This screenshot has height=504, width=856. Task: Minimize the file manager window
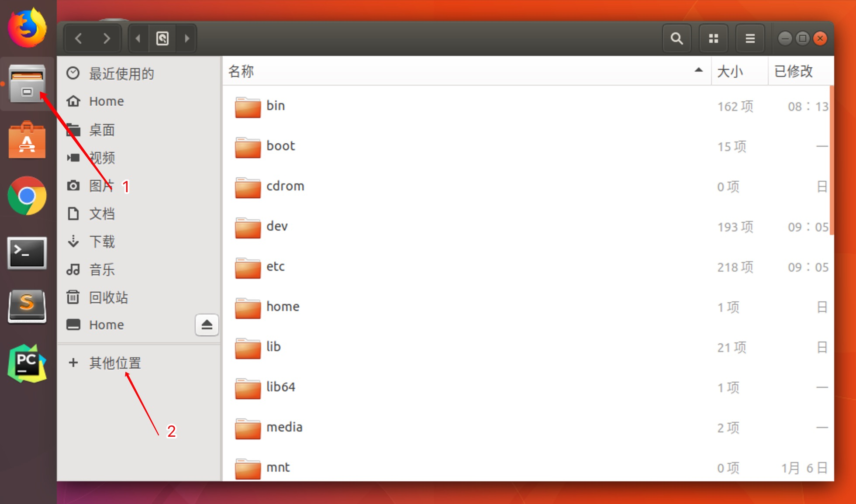click(x=785, y=38)
